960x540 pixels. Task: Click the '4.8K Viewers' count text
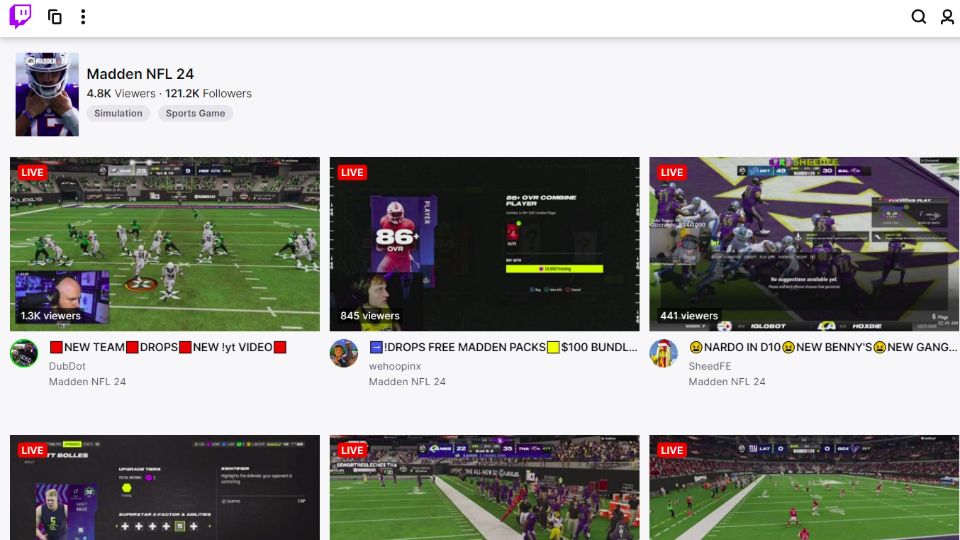121,94
